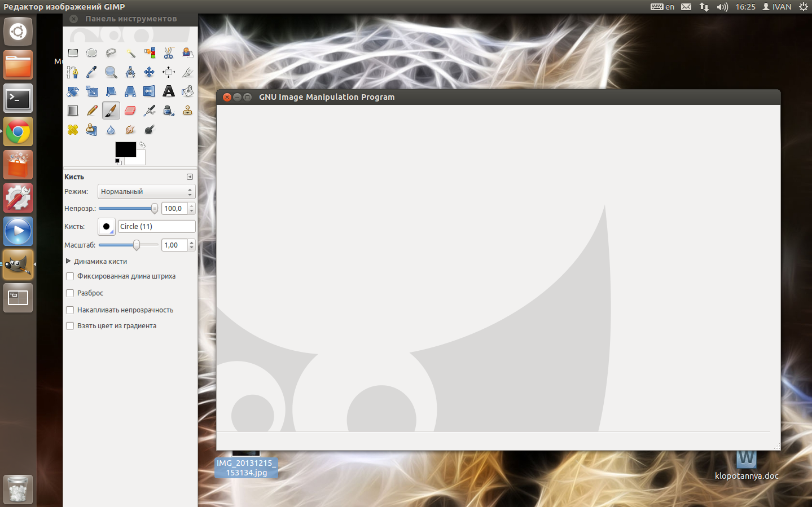The height and width of the screenshot is (507, 812).
Task: Click the Непрозр. opacity slider
Action: [x=128, y=209]
